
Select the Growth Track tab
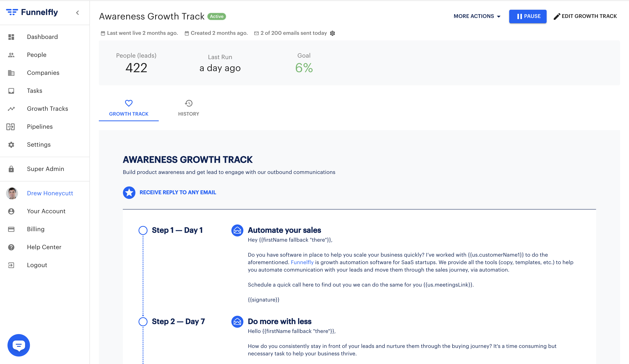[x=129, y=108]
